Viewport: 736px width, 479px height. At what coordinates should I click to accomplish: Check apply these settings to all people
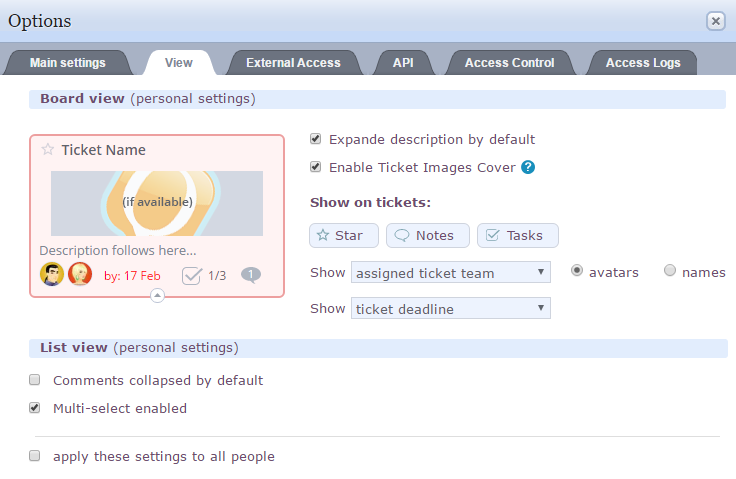pyautogui.click(x=35, y=456)
